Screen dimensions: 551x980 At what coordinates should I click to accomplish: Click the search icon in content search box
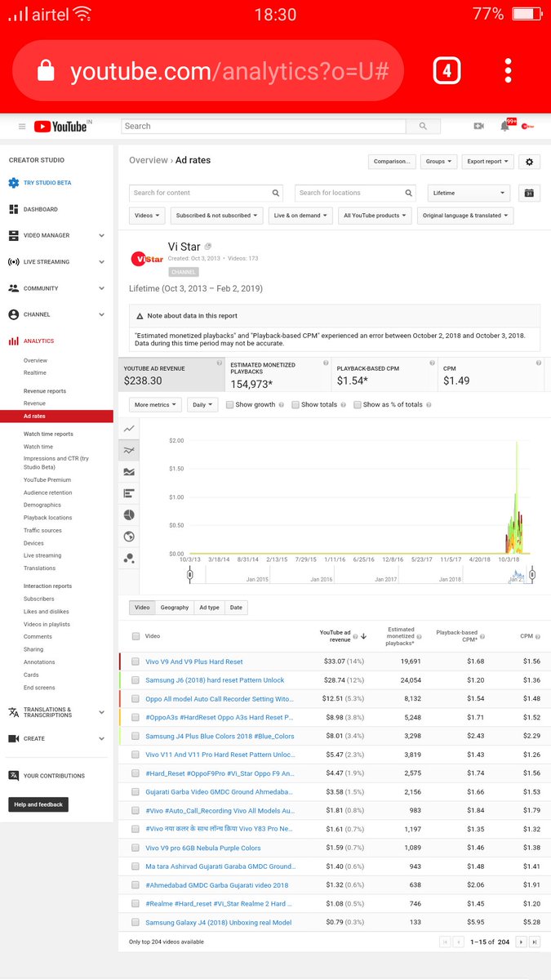click(274, 194)
